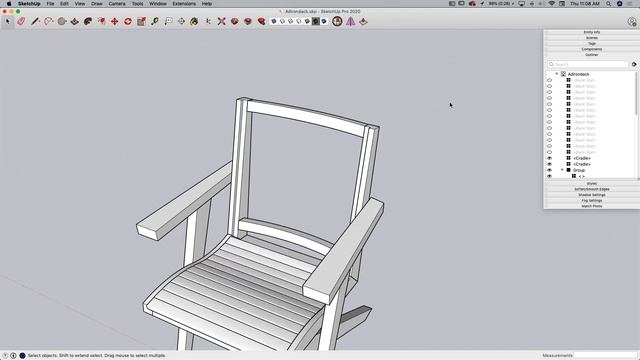Hide the Group in Outliner
The width and height of the screenshot is (640, 360).
(x=549, y=170)
